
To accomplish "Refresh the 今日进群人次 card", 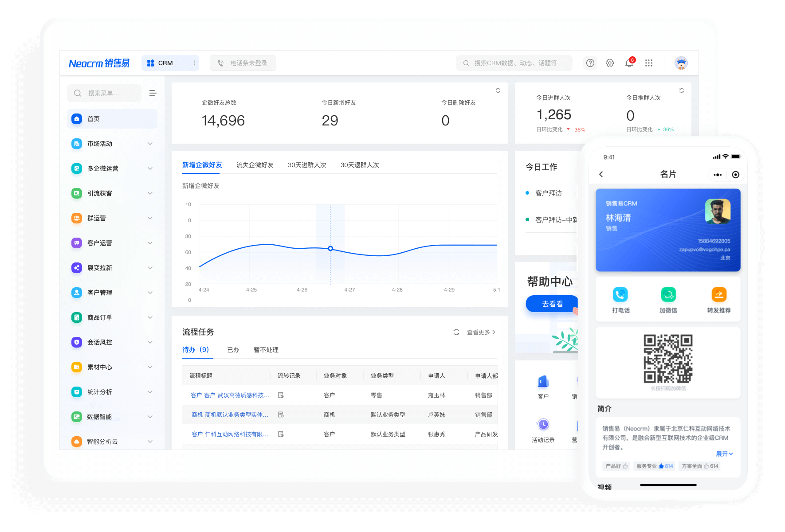I will (682, 90).
